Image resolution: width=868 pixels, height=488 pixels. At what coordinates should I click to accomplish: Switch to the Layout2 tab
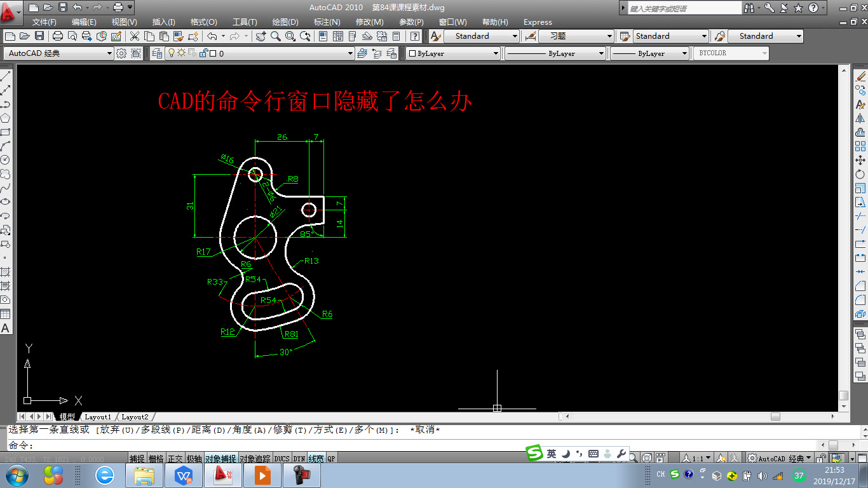[135, 417]
